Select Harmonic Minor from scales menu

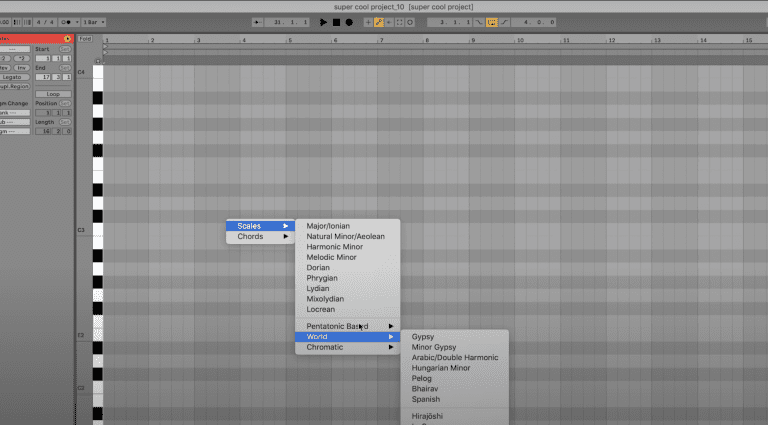coord(334,247)
